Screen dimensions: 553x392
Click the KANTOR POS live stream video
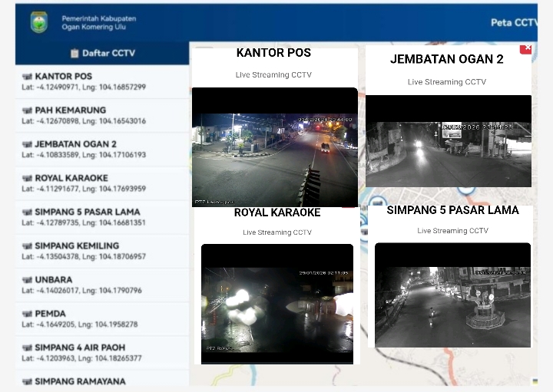[x=274, y=147]
